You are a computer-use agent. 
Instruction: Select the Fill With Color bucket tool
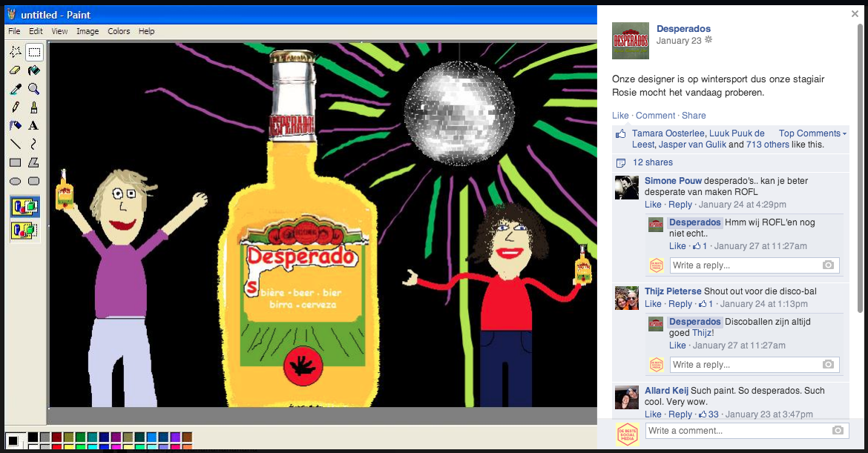[x=33, y=70]
